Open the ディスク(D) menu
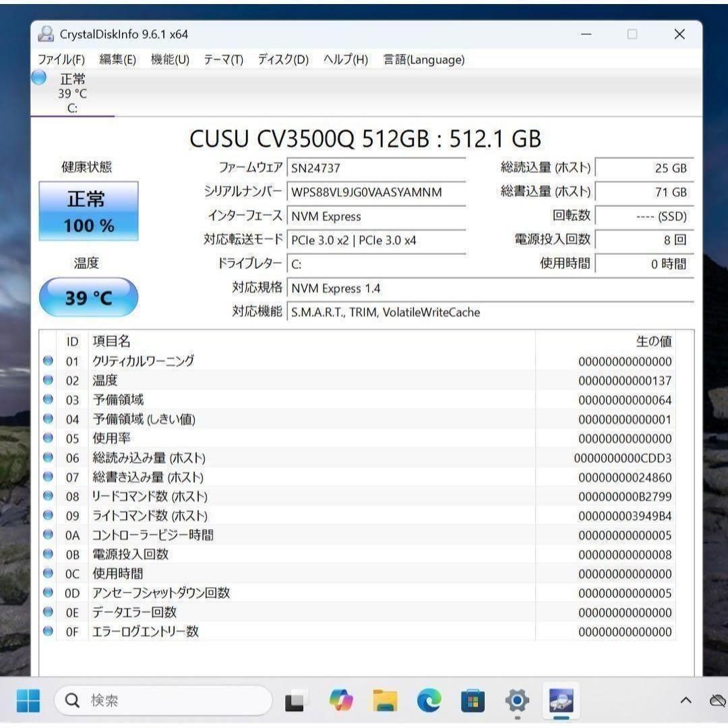The width and height of the screenshot is (728, 728). [281, 60]
